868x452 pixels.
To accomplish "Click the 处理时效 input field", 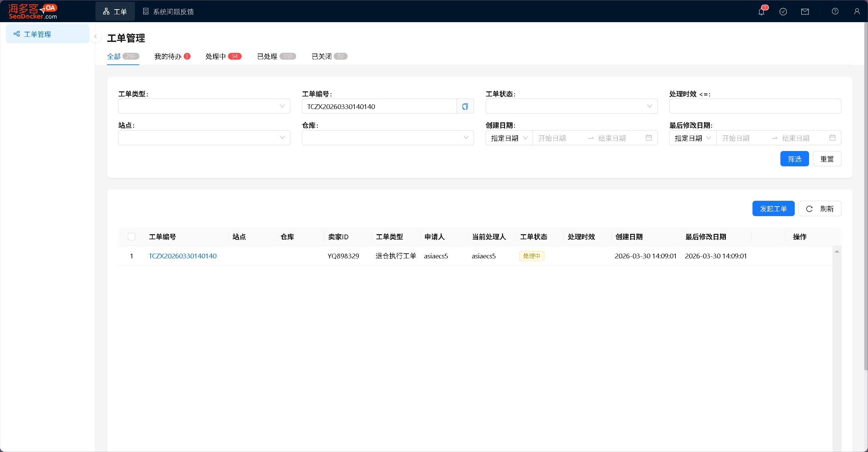I will click(755, 106).
